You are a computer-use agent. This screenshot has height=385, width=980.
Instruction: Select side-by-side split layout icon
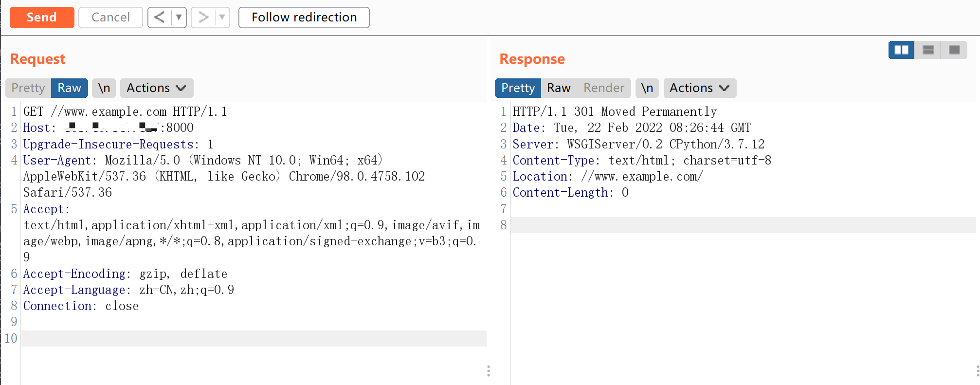tap(901, 50)
